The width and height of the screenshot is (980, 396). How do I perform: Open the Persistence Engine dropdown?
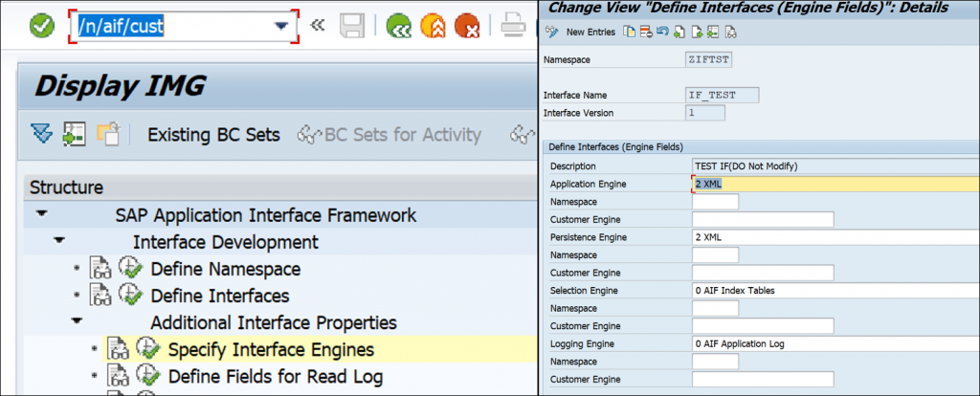coord(835,237)
